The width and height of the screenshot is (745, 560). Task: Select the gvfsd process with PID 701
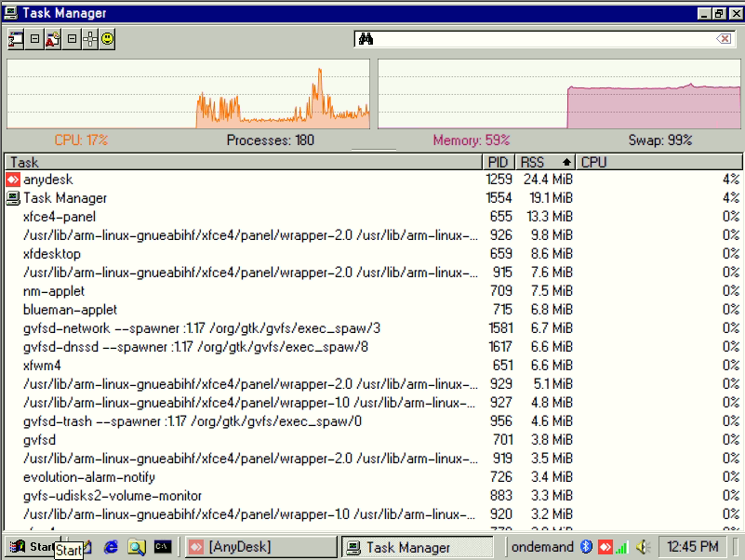[374, 440]
